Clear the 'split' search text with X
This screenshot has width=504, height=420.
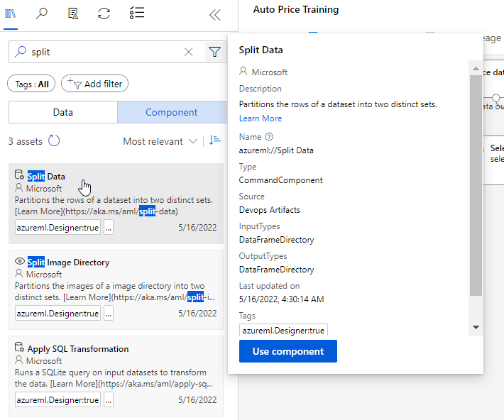[x=189, y=52]
